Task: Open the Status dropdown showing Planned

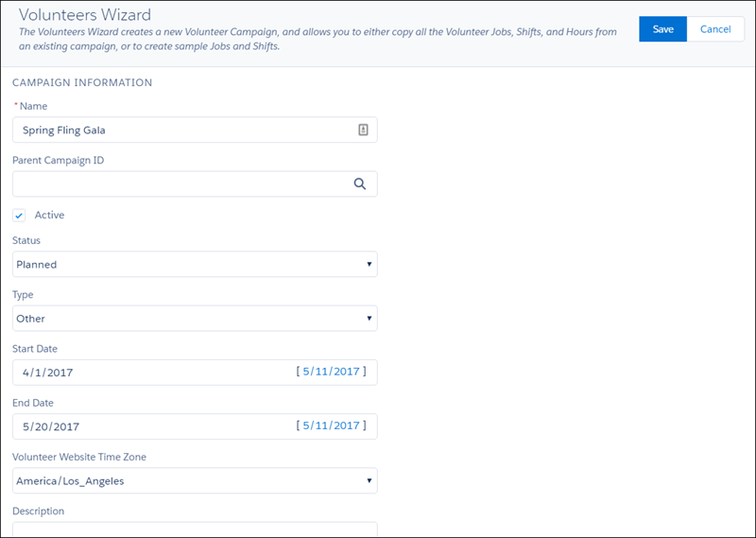Action: 195,264
